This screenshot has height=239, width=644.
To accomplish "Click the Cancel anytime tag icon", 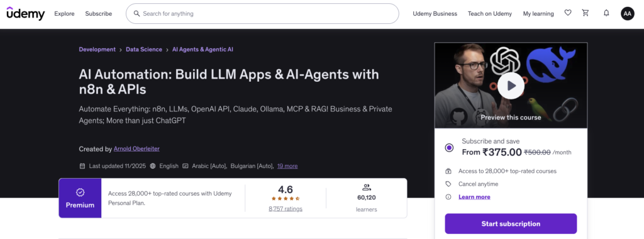I will (448, 184).
